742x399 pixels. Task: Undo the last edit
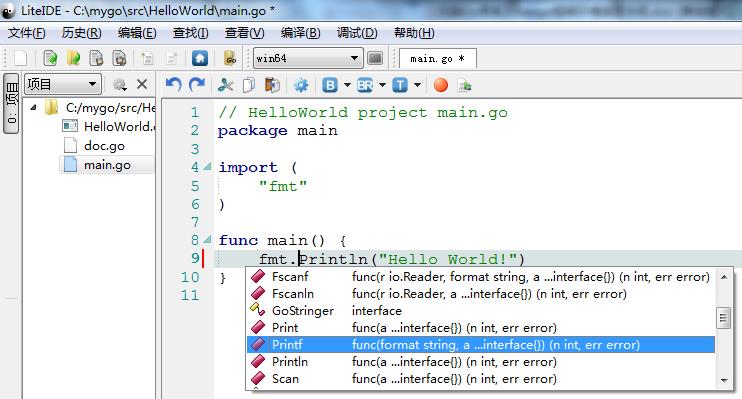click(174, 85)
